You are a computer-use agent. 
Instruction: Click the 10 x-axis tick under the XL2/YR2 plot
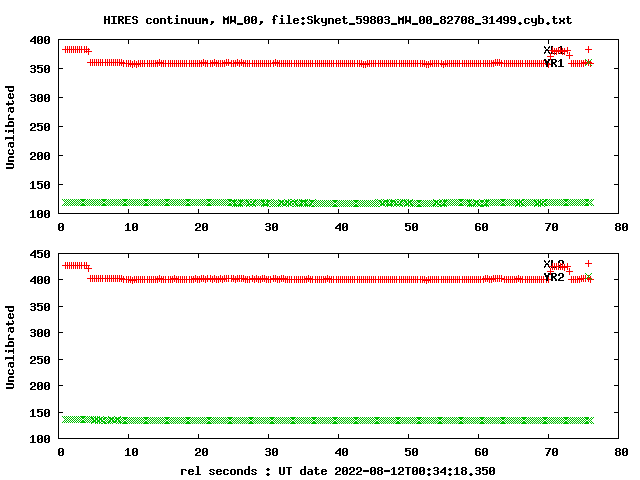pos(131,452)
